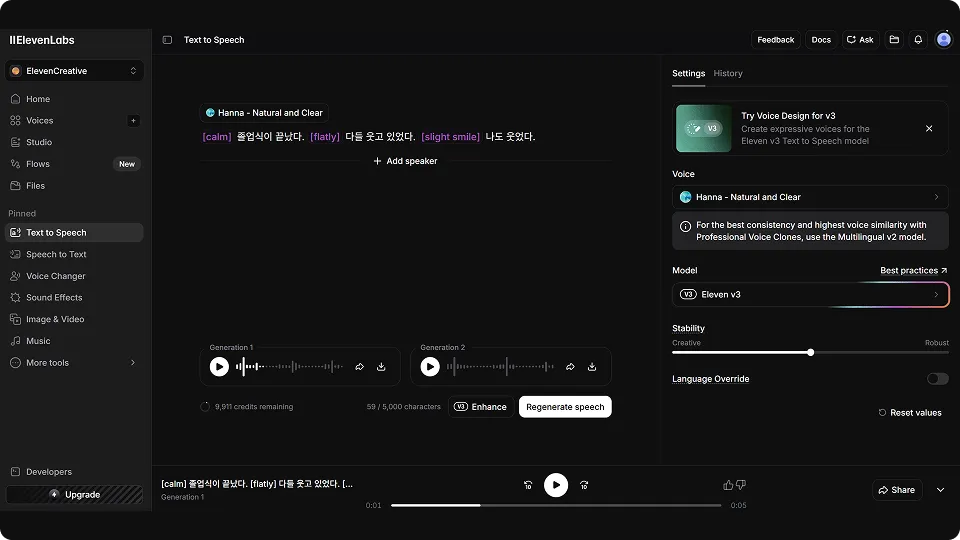This screenshot has height=540, width=960.
Task: Download Generation 1 audio
Action: 381,367
